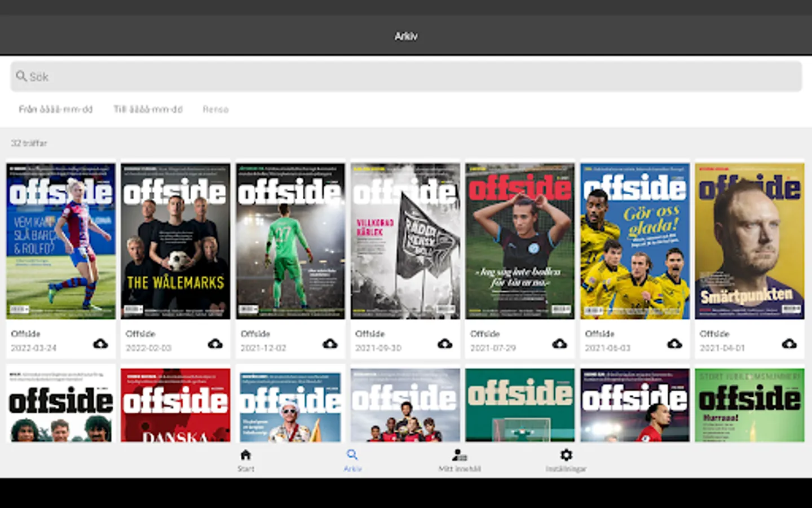Open The Wålemarks cover issue
This screenshot has width=812, height=508.
click(175, 241)
